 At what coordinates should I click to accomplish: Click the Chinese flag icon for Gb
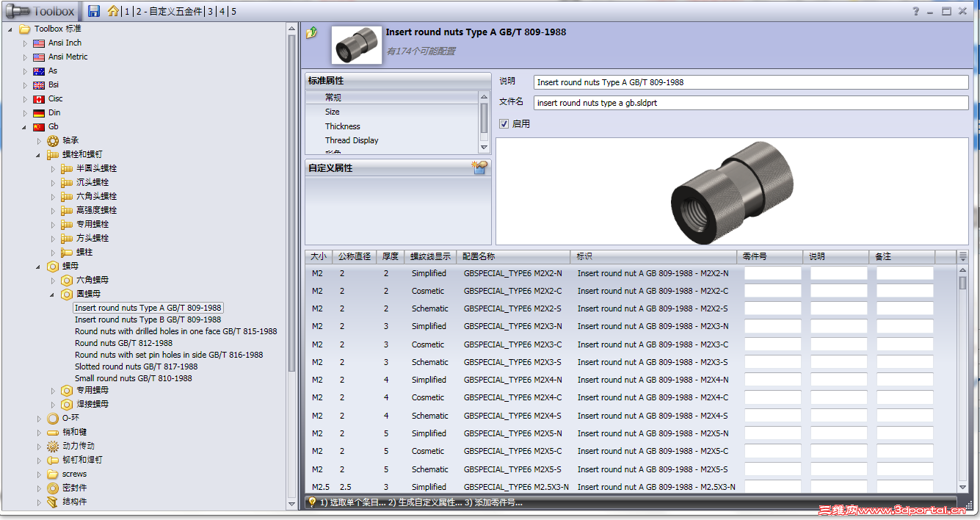[39, 127]
